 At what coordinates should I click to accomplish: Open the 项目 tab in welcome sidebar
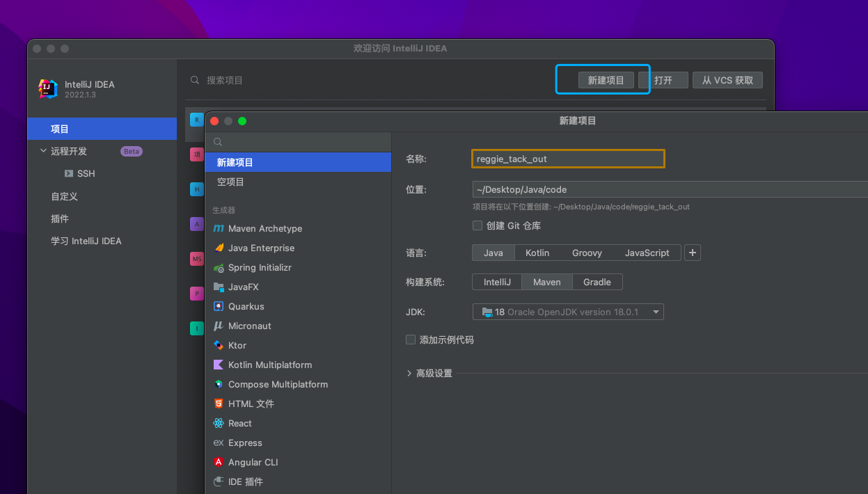[102, 129]
